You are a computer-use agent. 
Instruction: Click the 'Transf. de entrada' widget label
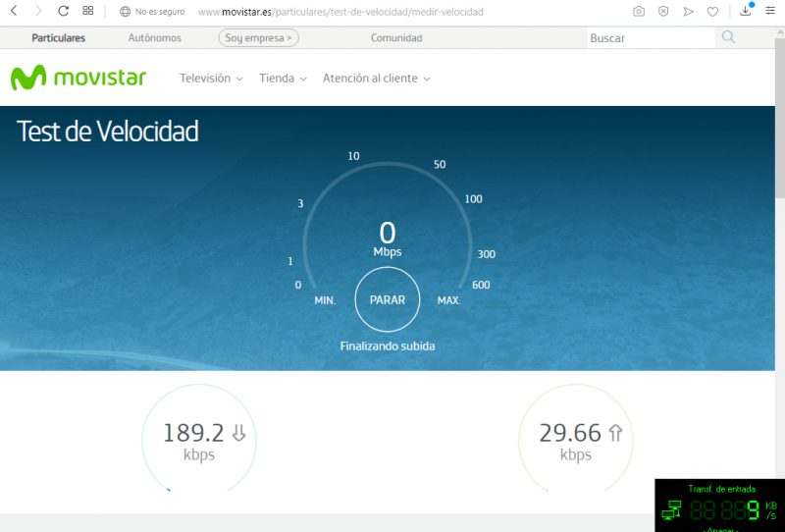721,489
